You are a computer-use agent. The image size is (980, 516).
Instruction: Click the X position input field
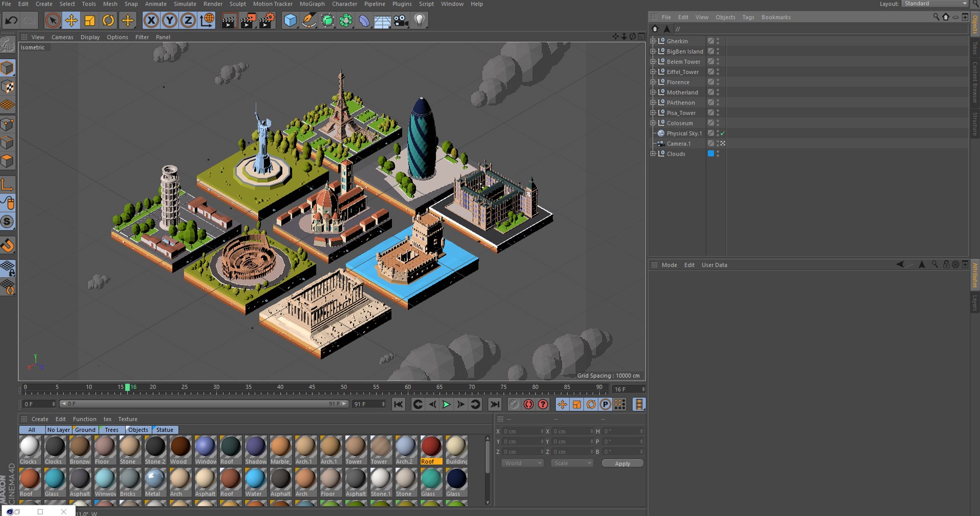tap(523, 431)
